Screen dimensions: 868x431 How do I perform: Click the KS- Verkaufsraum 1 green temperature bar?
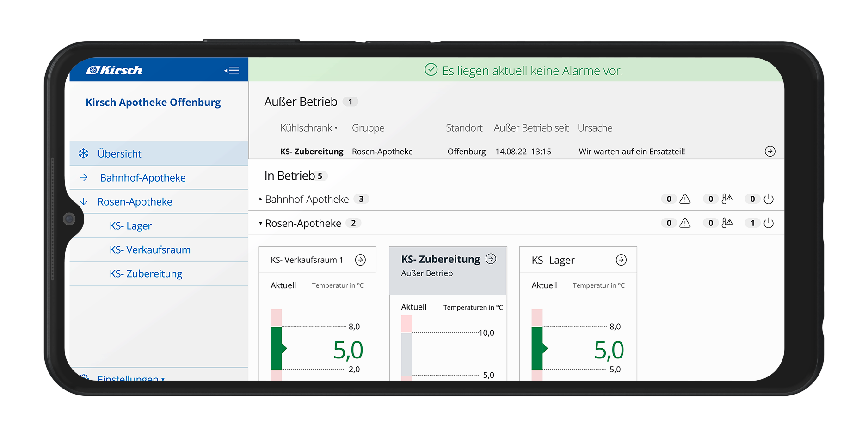coord(276,348)
